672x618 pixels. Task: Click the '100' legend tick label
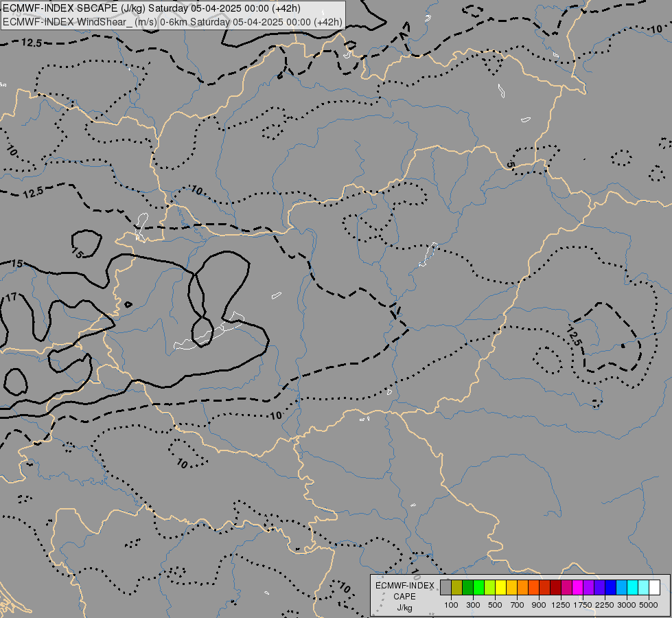pos(451,605)
